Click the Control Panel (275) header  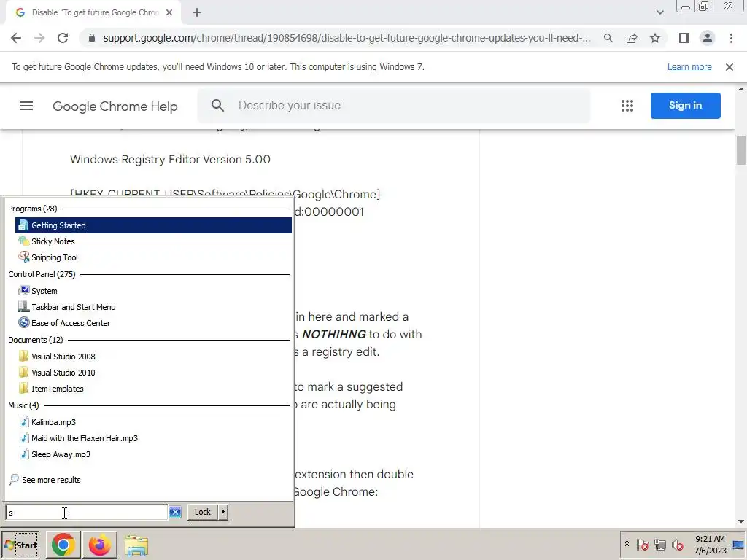42,274
